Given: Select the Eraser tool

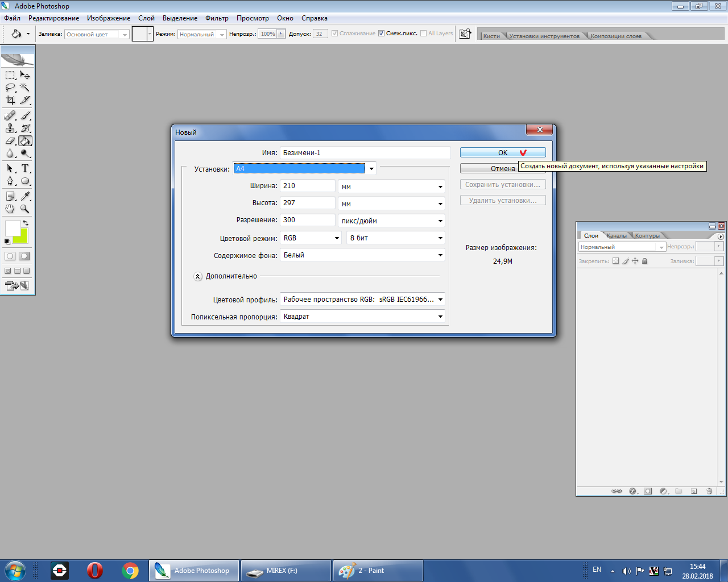Looking at the screenshot, I should 10,141.
